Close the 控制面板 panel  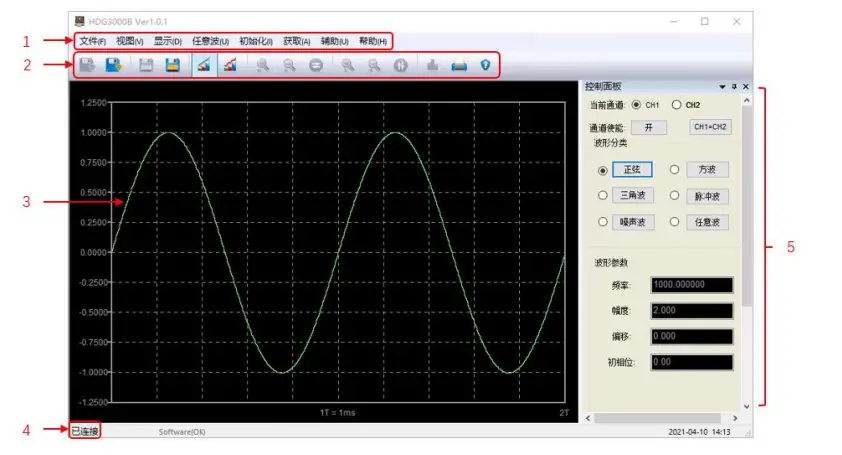pos(745,86)
